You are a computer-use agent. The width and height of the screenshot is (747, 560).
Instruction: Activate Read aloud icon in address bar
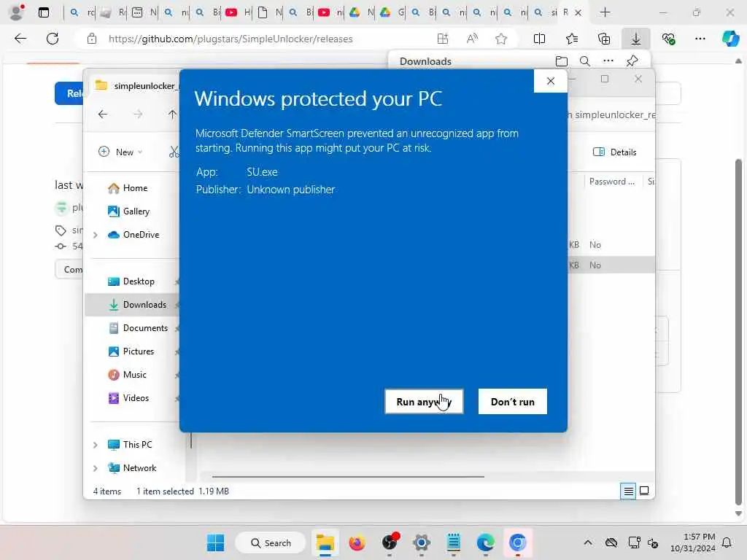[472, 39]
